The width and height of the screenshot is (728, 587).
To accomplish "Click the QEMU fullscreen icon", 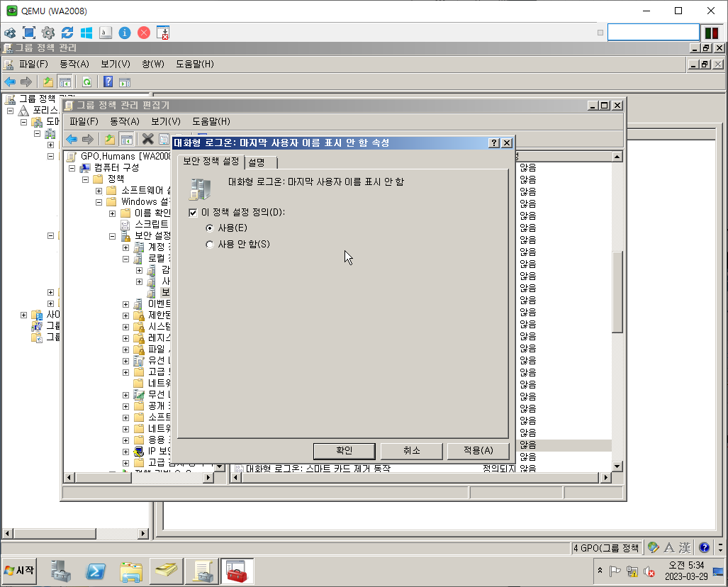I will pyautogui.click(x=29, y=33).
